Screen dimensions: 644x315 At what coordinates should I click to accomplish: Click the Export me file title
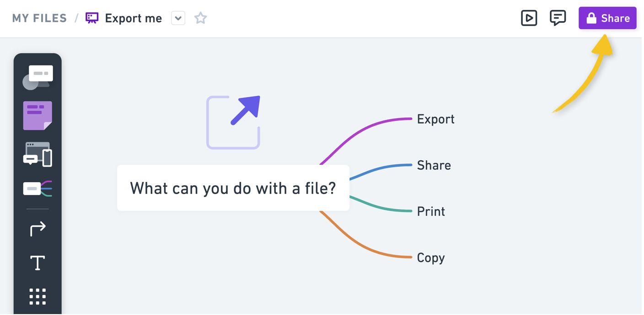[133, 18]
